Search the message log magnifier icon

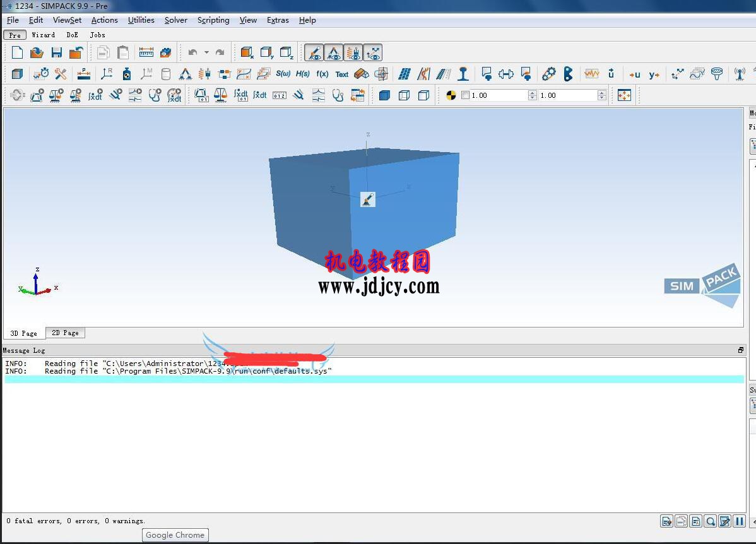[x=710, y=521]
